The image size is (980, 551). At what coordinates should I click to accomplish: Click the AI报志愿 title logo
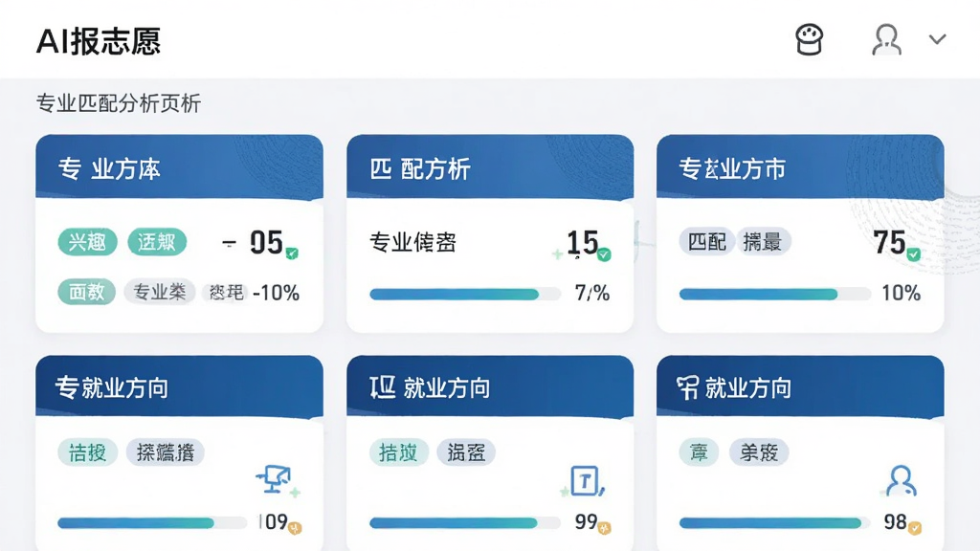tap(99, 41)
